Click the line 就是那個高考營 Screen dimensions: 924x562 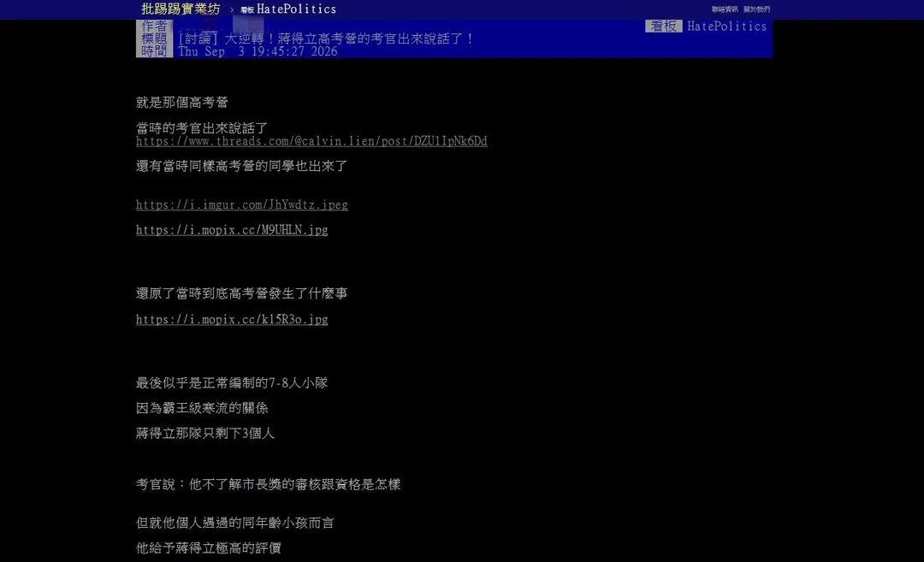click(182, 103)
